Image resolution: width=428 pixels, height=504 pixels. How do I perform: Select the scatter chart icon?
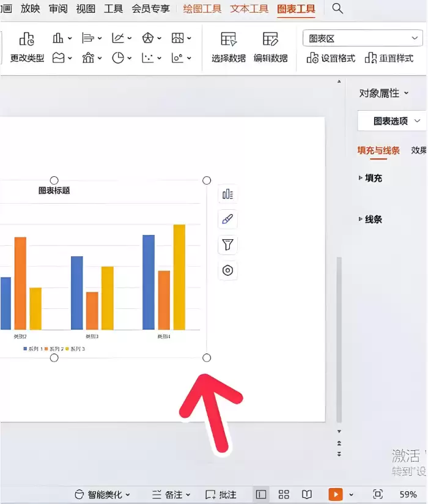(147, 58)
